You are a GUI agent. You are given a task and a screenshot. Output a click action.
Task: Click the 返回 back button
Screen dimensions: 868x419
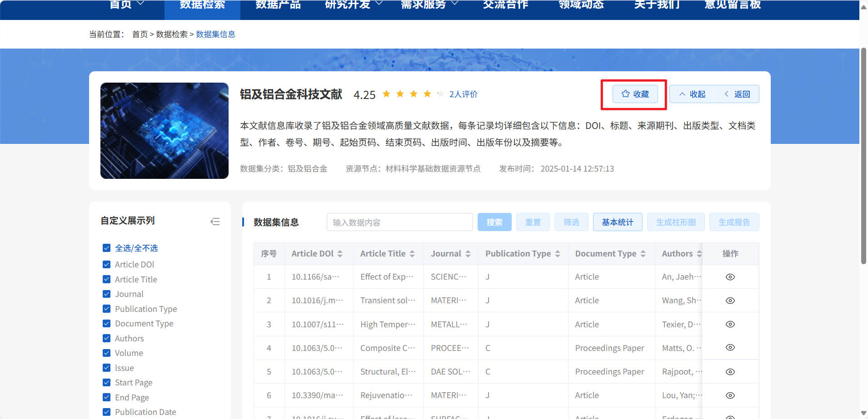tap(737, 94)
